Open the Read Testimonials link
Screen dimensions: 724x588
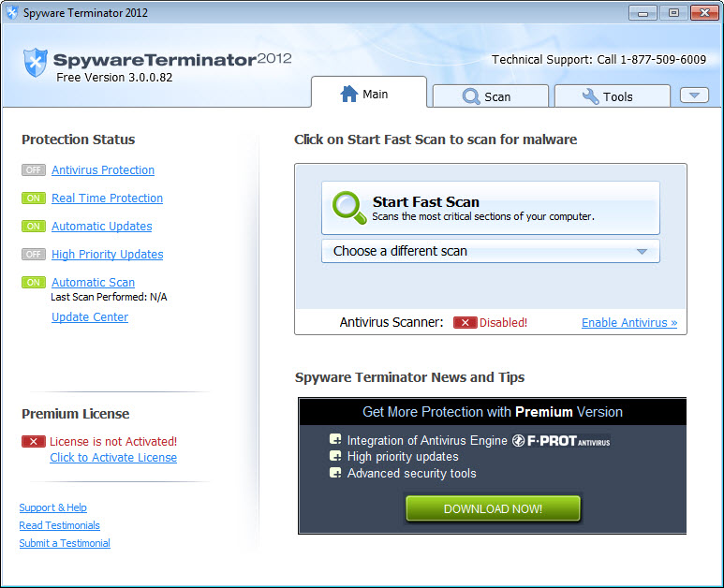point(60,525)
